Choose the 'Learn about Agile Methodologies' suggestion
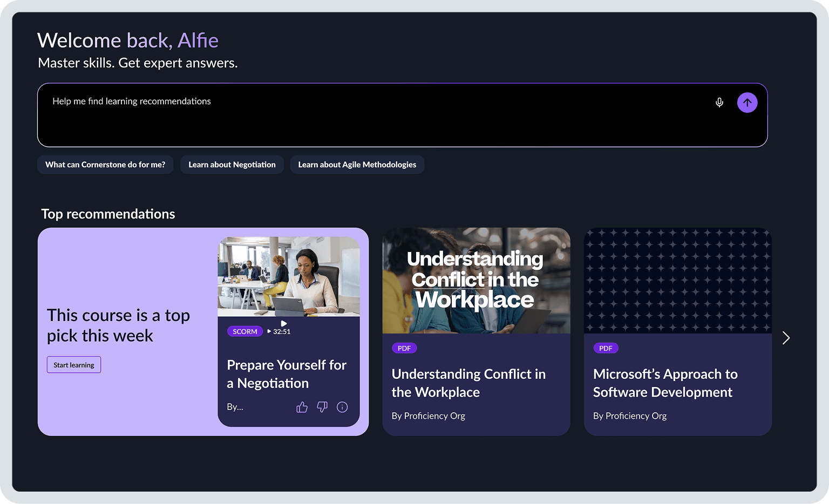 [x=357, y=165]
